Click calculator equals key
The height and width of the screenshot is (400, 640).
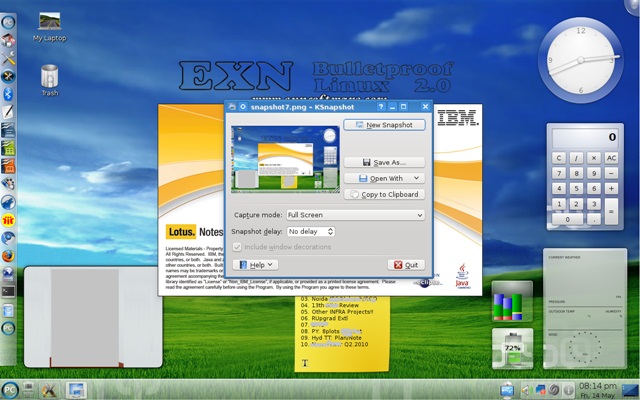(611, 211)
